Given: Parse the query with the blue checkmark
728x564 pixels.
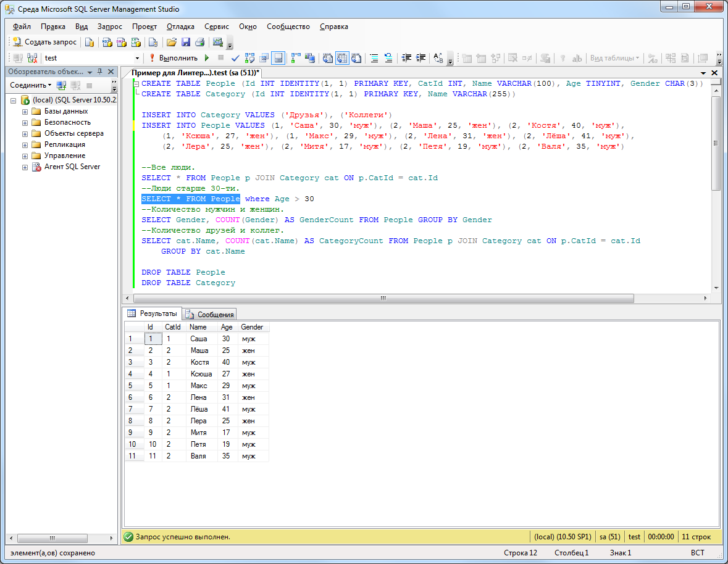Looking at the screenshot, I should 235,58.
